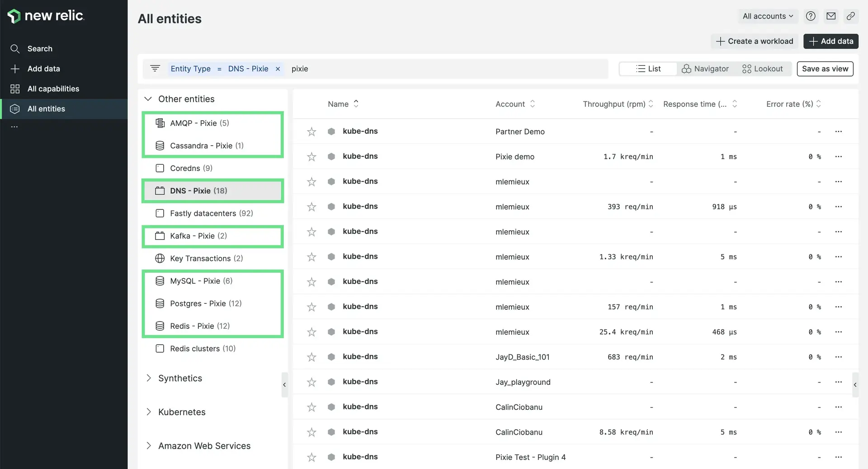
Task: Open Search in the left sidebar
Action: tap(40, 49)
